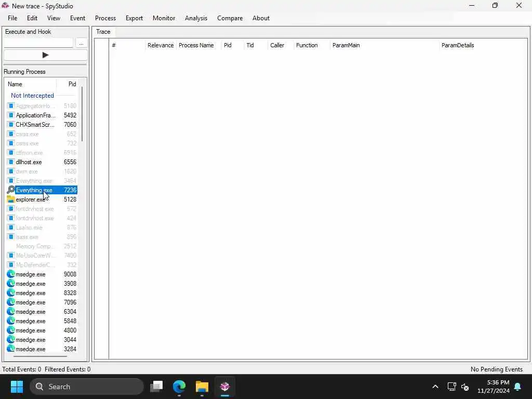The width and height of the screenshot is (532, 399).
Task: Click msedge.exe icon with pid 8328
Action: (x=11, y=292)
